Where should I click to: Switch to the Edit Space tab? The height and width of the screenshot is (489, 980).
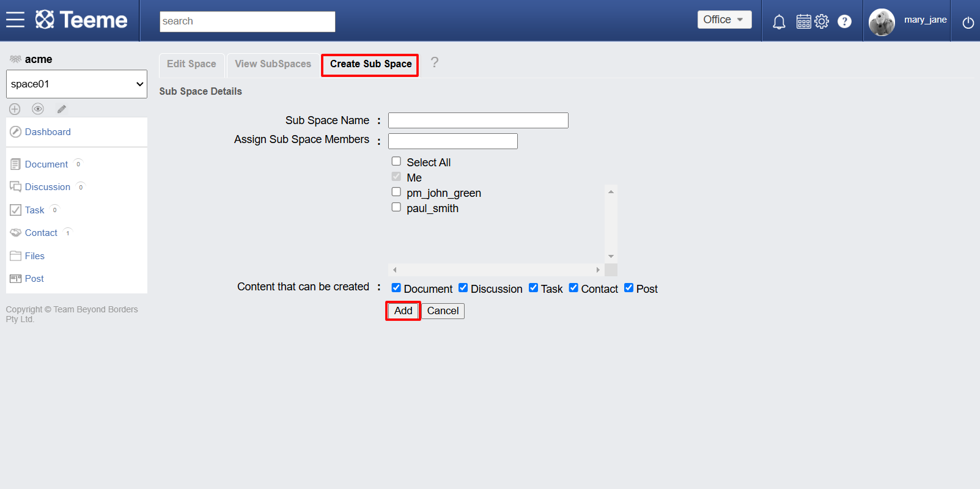tap(191, 64)
